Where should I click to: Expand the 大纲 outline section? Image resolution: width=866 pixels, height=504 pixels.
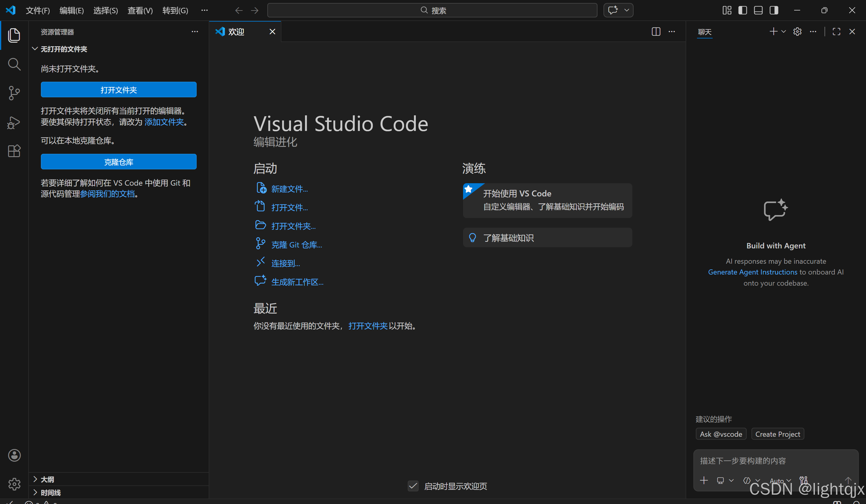tap(47, 479)
